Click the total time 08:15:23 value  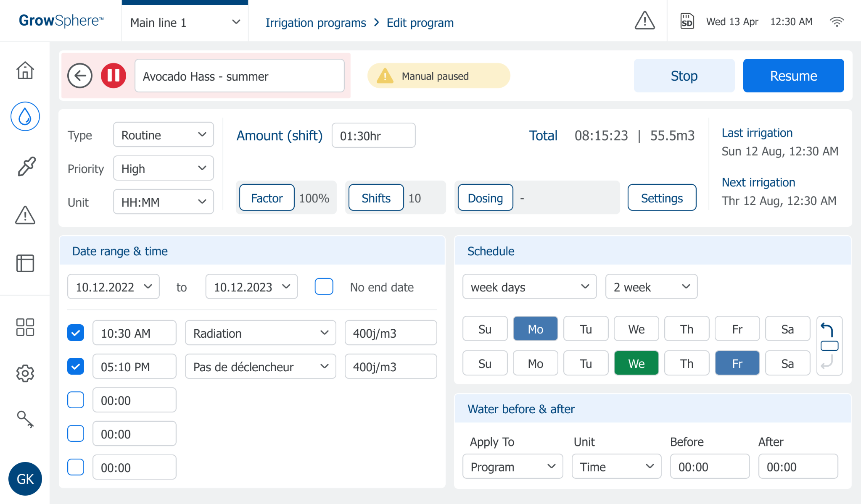click(601, 135)
